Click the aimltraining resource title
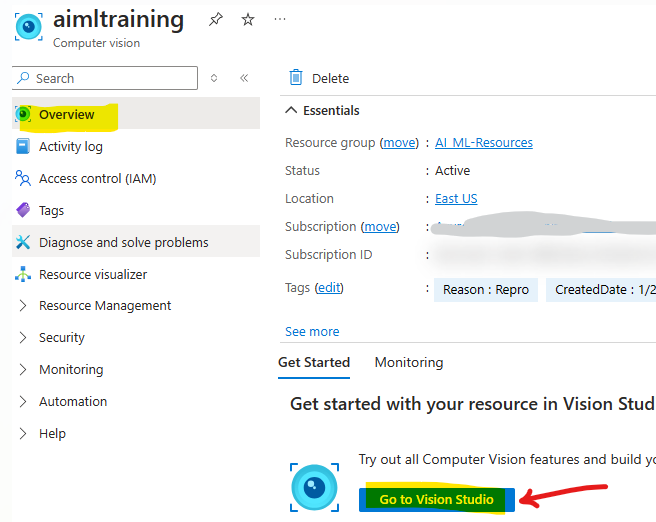Image resolution: width=656 pixels, height=522 pixels. 118,19
